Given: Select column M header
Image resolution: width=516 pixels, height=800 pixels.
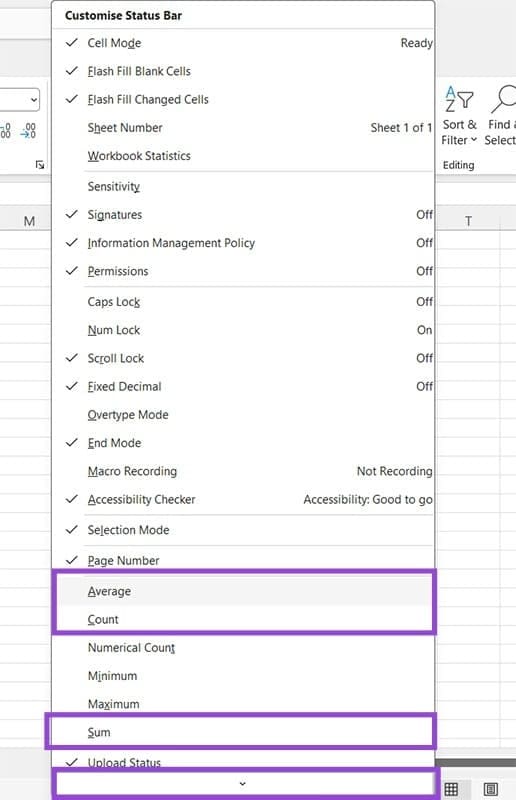Looking at the screenshot, I should tap(30, 221).
